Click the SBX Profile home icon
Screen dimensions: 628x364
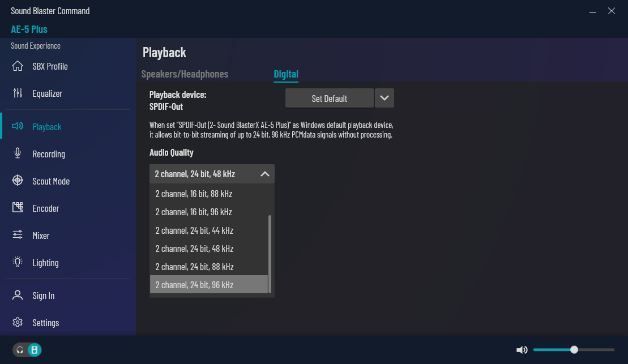(x=18, y=66)
